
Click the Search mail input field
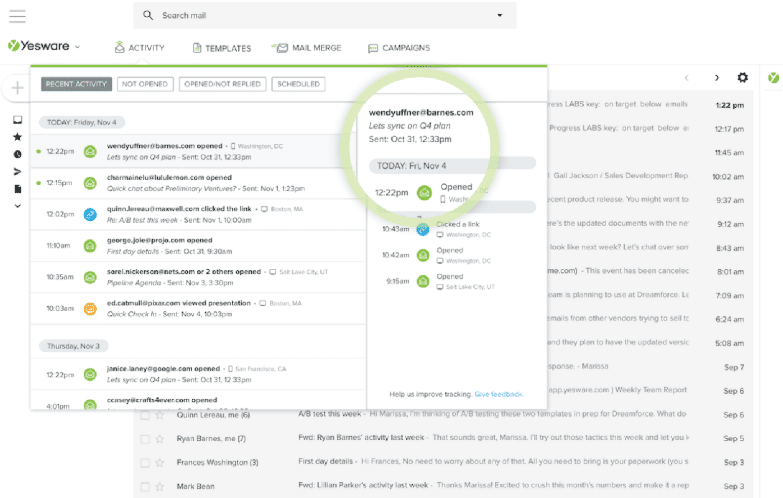pyautogui.click(x=320, y=16)
